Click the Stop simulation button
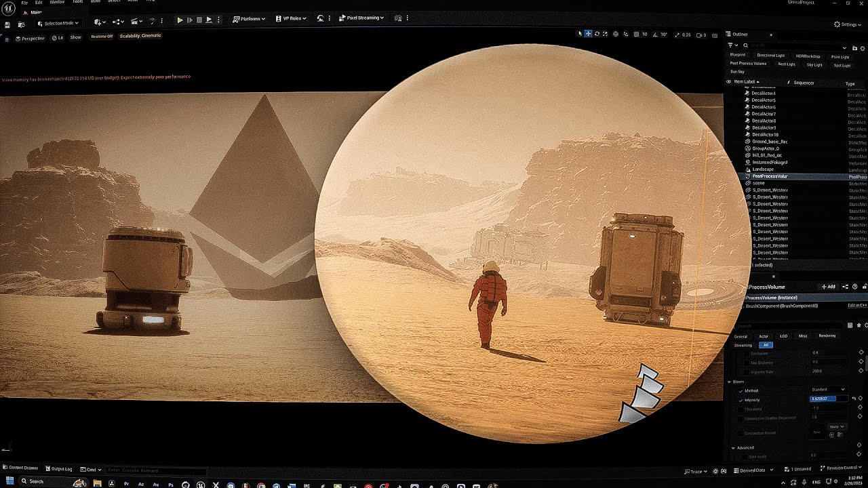This screenshot has width=868, height=488. click(x=199, y=20)
